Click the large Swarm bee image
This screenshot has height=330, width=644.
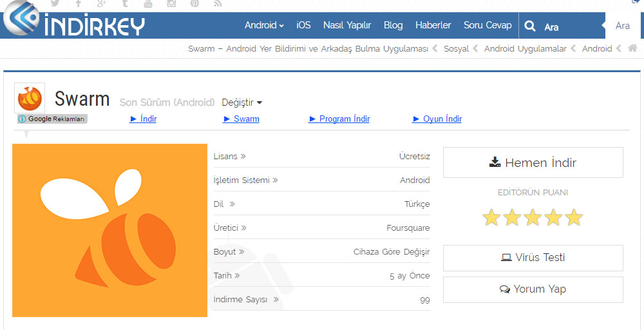[x=109, y=230]
